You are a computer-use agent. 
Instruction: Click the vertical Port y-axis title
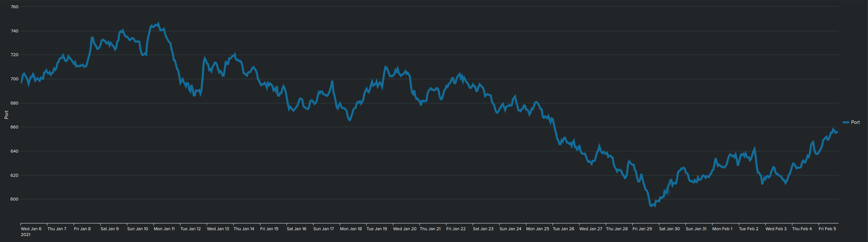tap(6, 115)
